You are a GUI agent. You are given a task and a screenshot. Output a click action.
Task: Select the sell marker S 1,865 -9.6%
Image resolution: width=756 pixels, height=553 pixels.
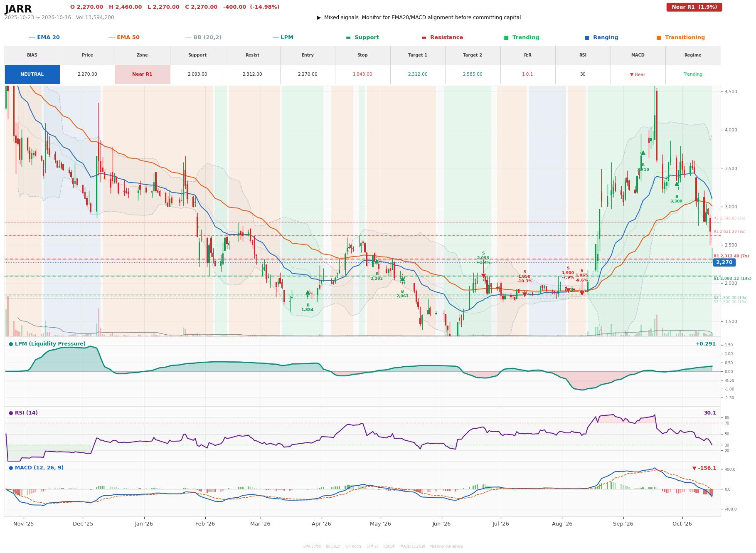(x=582, y=293)
